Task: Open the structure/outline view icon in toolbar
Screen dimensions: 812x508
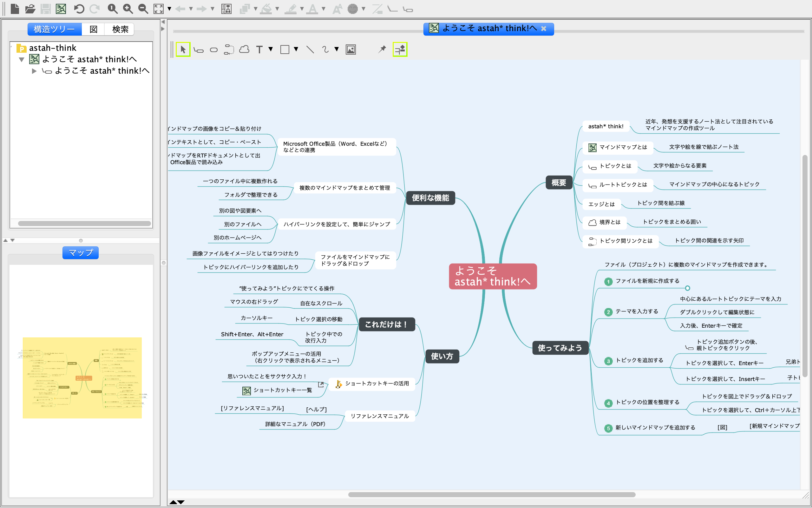Action: [x=226, y=9]
